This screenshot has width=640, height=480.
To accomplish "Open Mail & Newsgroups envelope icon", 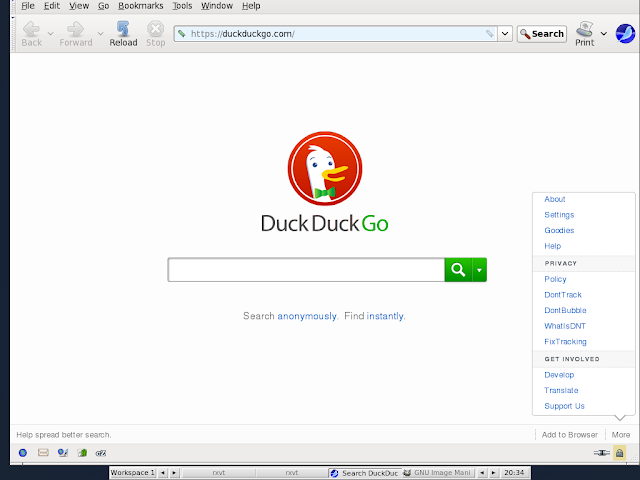I will click(x=43, y=453).
